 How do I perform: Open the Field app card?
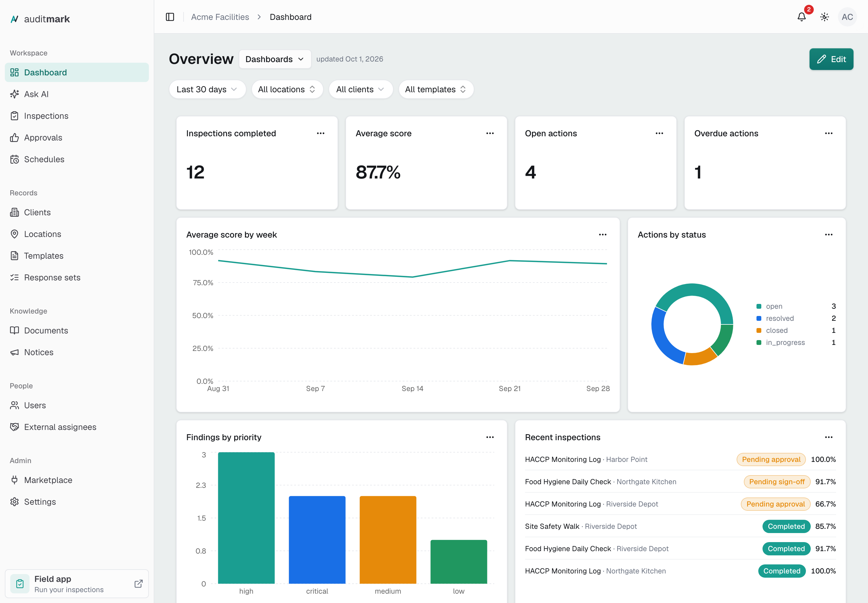77,584
